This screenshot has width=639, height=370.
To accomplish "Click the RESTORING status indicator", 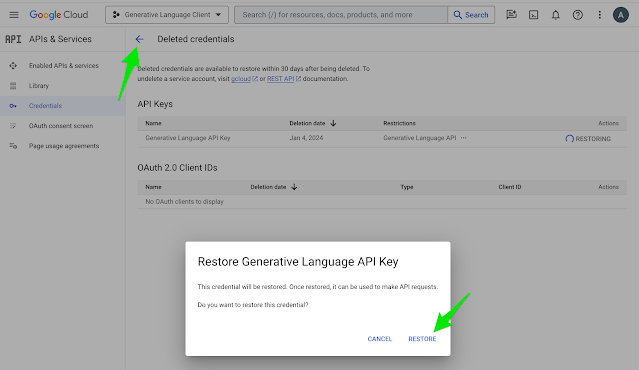I will tap(588, 139).
